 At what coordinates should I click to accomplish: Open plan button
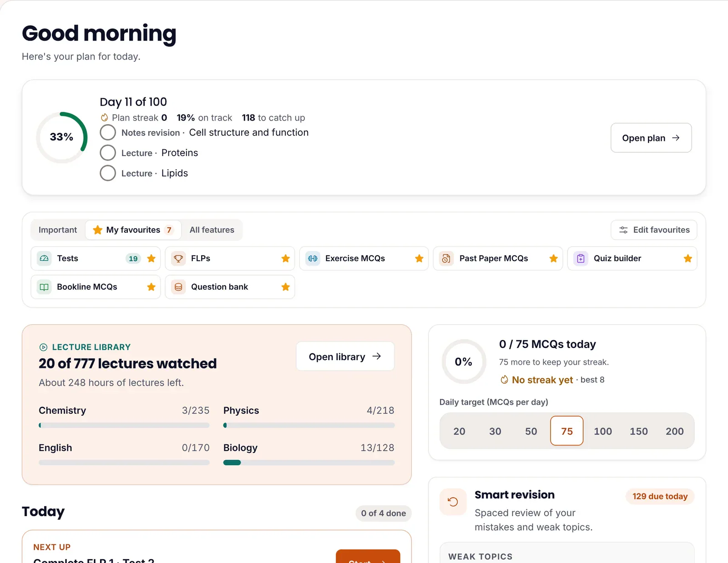click(651, 138)
